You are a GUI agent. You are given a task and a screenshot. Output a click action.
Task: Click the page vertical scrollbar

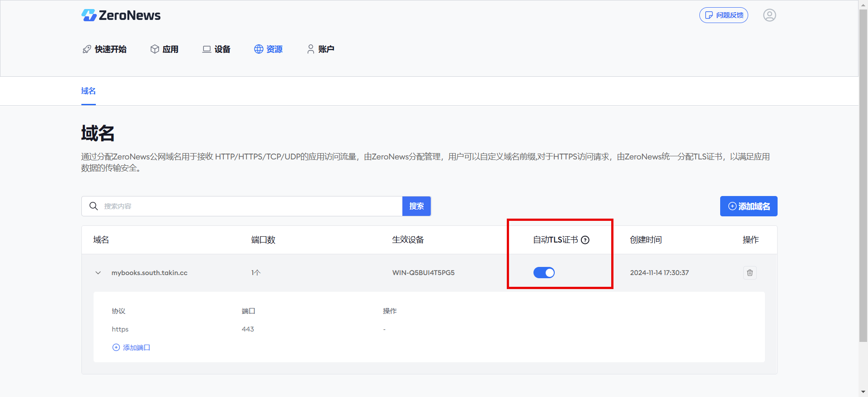(863, 176)
